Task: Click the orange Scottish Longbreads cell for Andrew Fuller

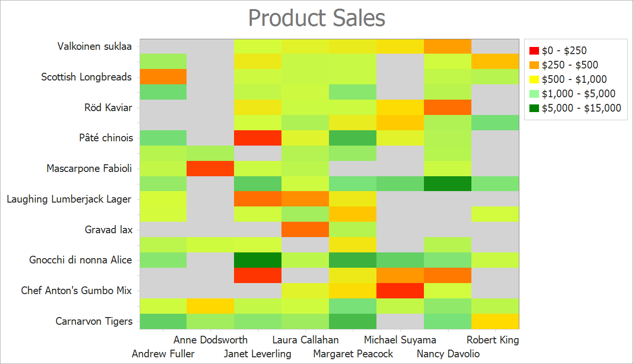Action: (x=163, y=77)
